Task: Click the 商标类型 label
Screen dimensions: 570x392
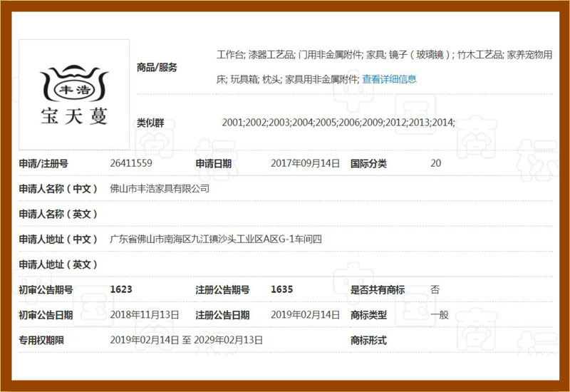Action: point(368,315)
